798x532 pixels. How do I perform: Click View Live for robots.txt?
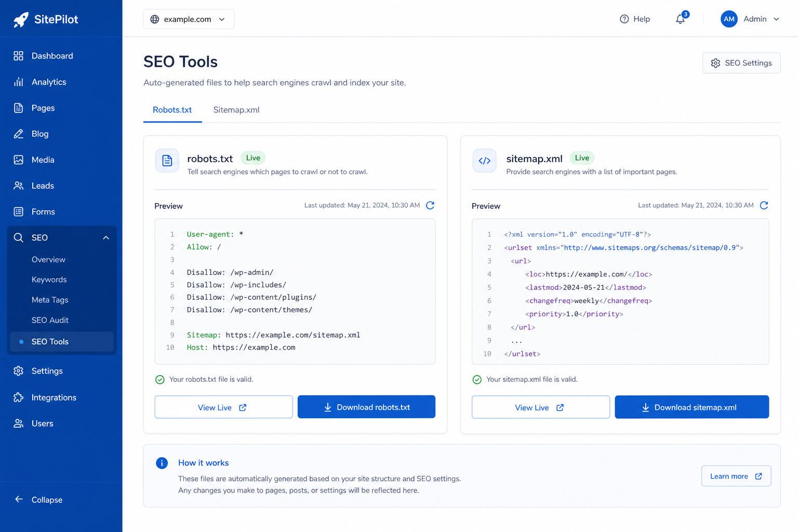[223, 407]
